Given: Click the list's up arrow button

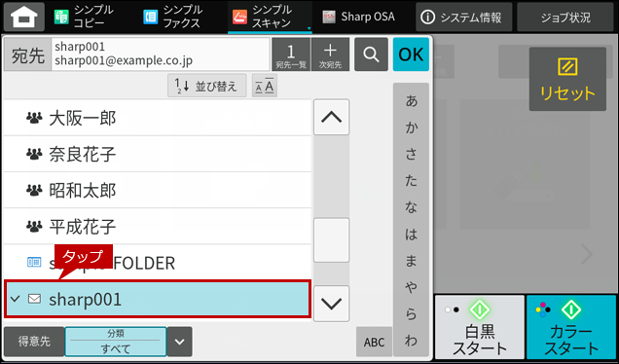Looking at the screenshot, I should [x=332, y=117].
